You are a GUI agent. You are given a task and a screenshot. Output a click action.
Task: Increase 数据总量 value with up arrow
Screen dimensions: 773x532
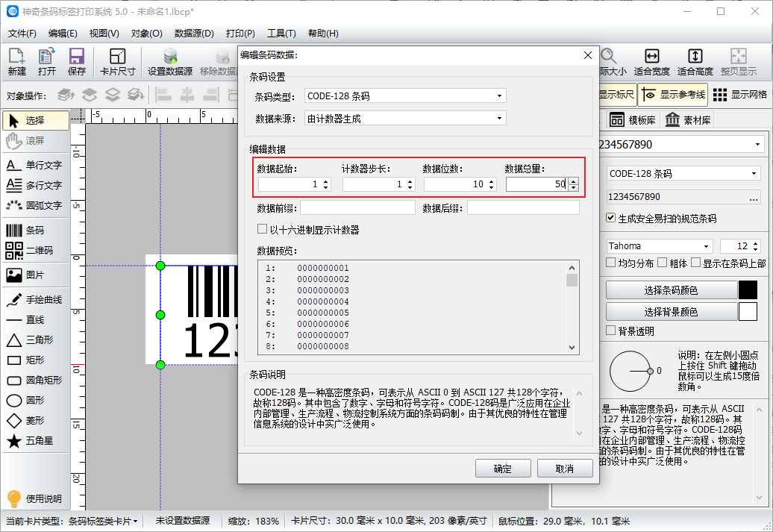pos(573,181)
